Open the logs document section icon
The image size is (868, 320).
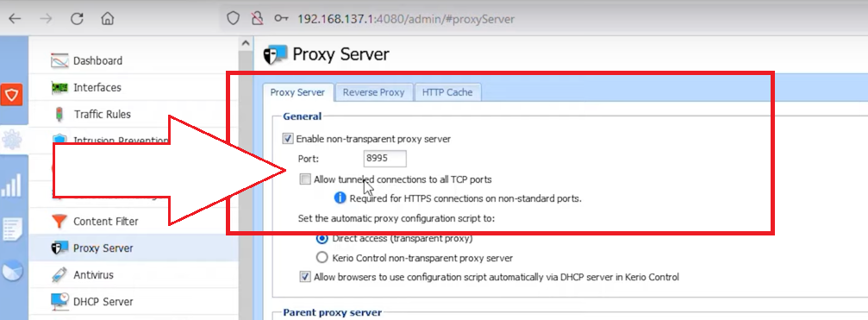click(11, 229)
